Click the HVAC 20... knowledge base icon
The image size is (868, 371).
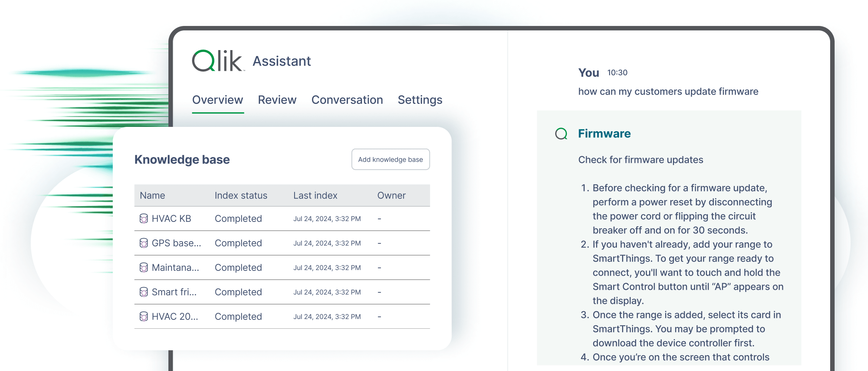144,317
